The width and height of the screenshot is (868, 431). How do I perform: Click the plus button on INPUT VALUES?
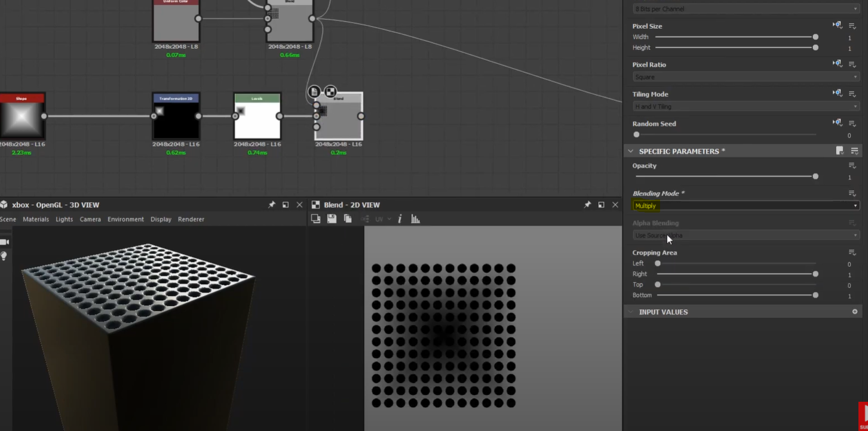pyautogui.click(x=854, y=311)
